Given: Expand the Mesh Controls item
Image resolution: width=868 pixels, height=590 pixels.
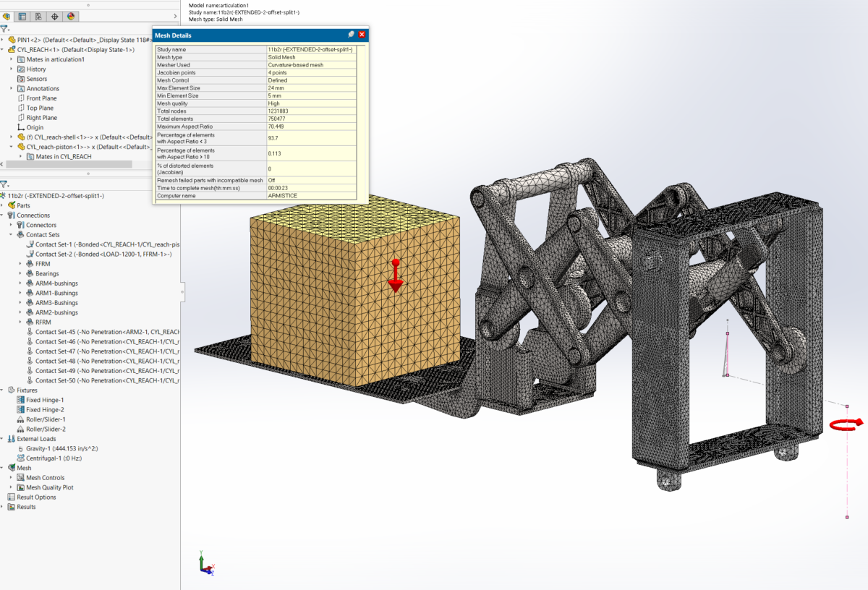Looking at the screenshot, I should (x=11, y=477).
